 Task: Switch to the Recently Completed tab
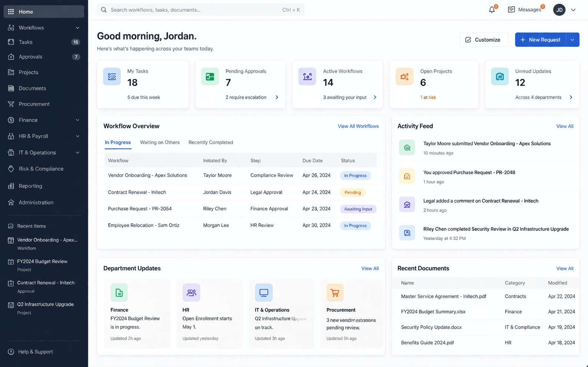pos(211,143)
